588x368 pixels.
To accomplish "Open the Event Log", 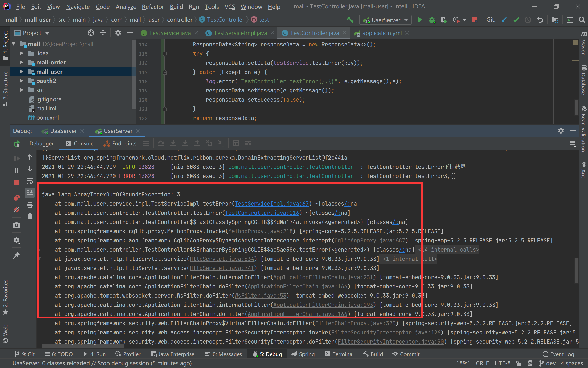I will click(558, 354).
